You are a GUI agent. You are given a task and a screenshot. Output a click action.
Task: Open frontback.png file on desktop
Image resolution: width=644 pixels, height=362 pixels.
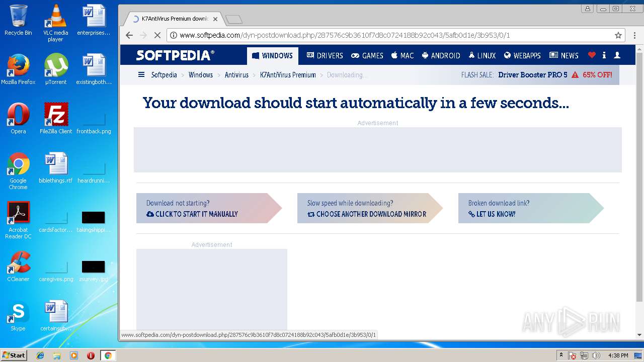click(x=94, y=124)
